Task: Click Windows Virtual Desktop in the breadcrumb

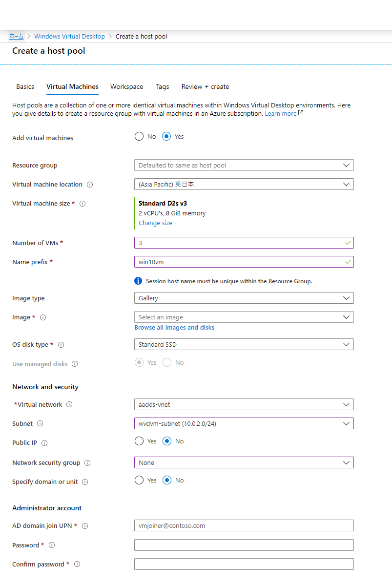Action: [70, 37]
